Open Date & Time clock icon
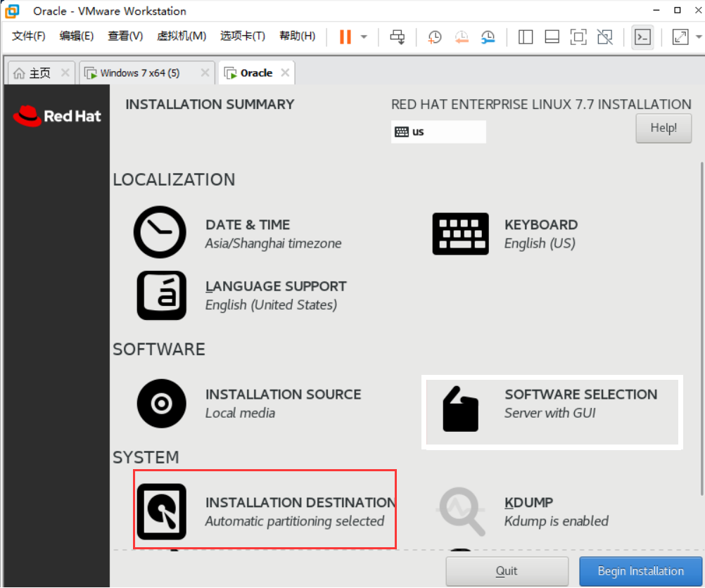The width and height of the screenshot is (705, 588). (160, 232)
